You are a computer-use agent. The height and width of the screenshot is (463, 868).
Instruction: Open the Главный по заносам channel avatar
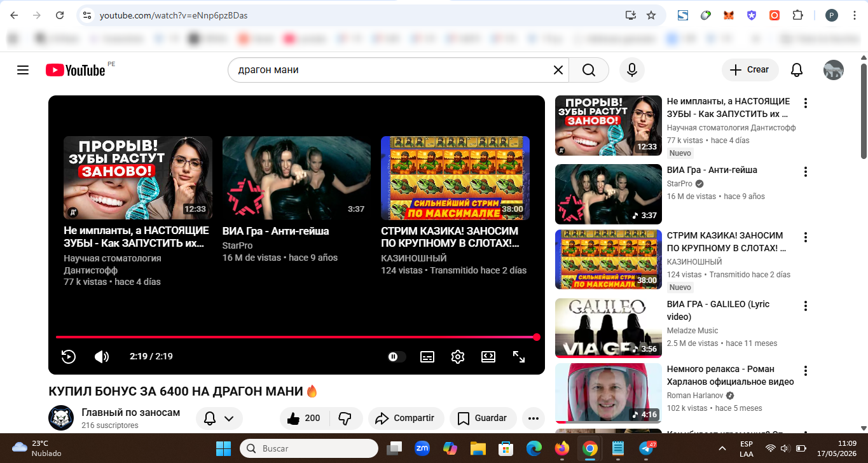[x=61, y=417]
